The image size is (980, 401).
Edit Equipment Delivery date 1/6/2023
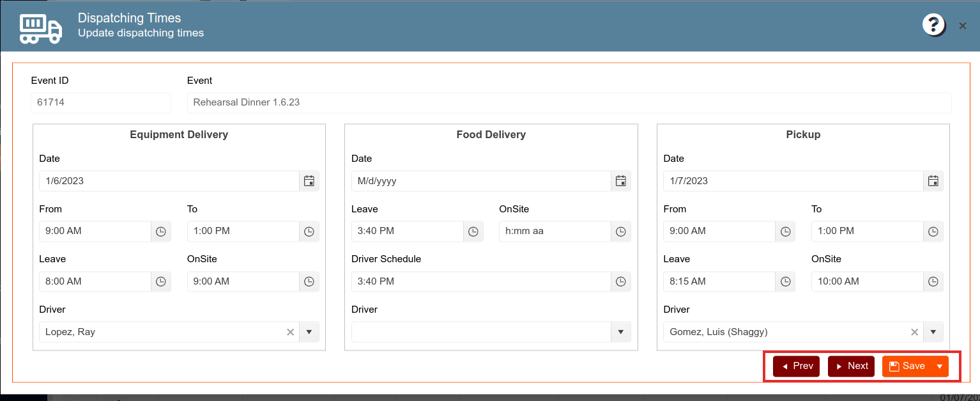click(169, 181)
